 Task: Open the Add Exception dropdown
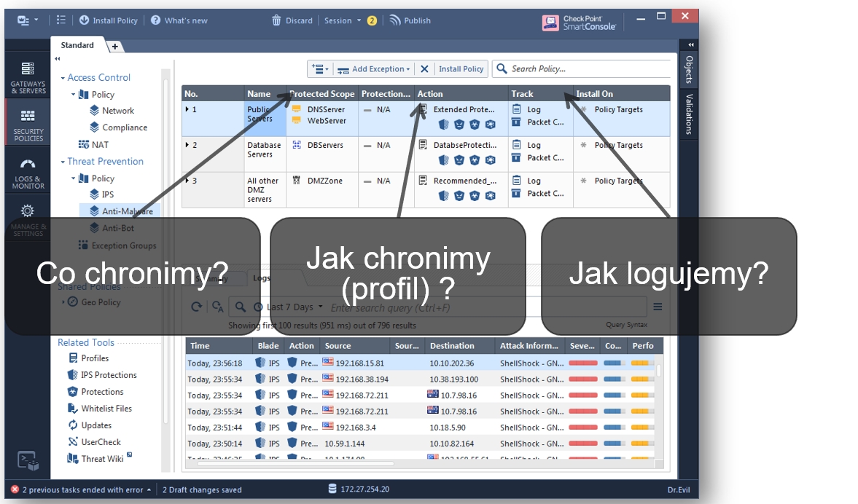point(375,69)
